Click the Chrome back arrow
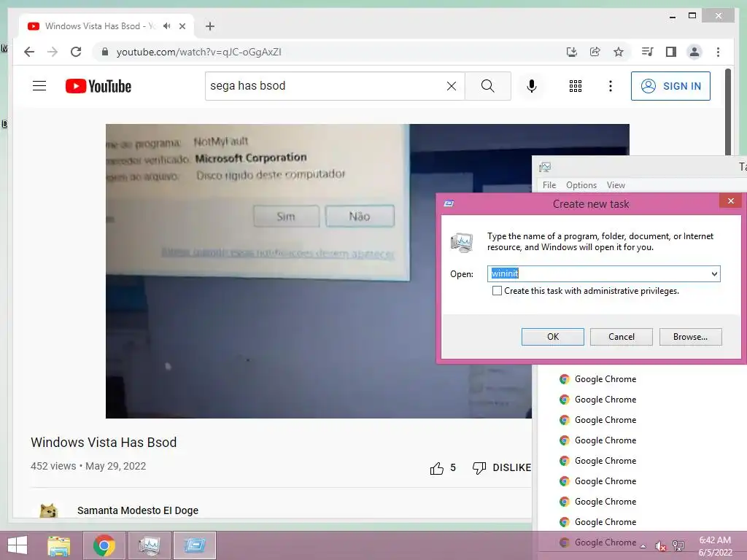 (x=29, y=52)
